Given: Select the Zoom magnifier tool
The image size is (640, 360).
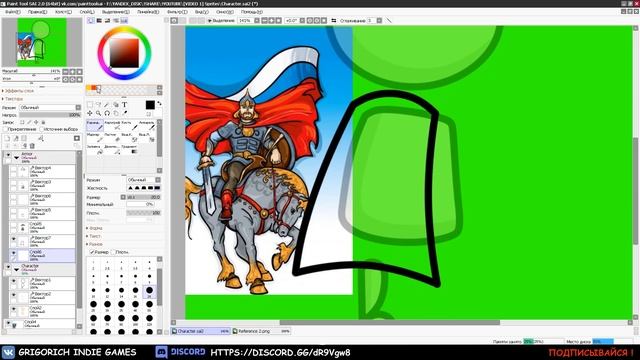Looking at the screenshot, I should 98,113.
